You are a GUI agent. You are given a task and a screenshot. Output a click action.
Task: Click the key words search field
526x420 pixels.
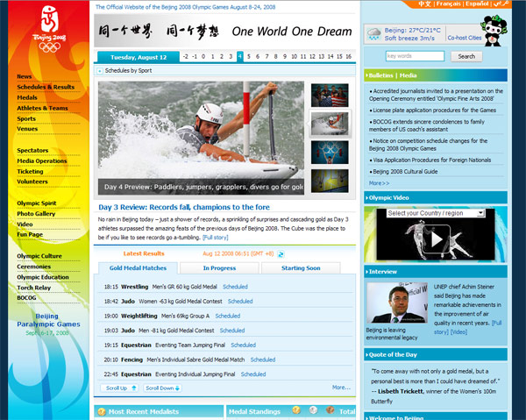[415, 56]
